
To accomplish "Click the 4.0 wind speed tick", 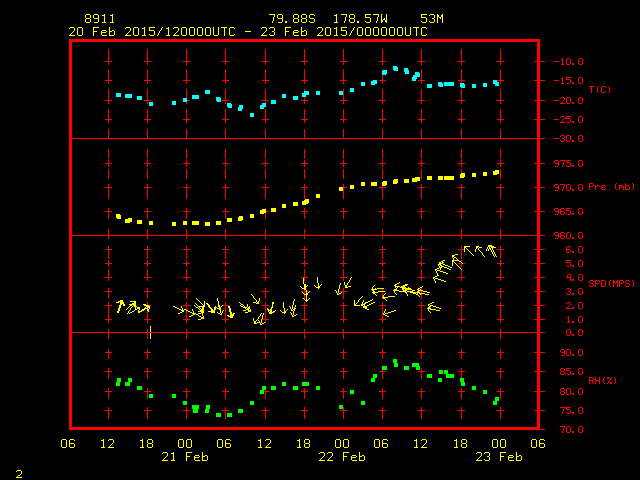I will pyautogui.click(x=574, y=278).
